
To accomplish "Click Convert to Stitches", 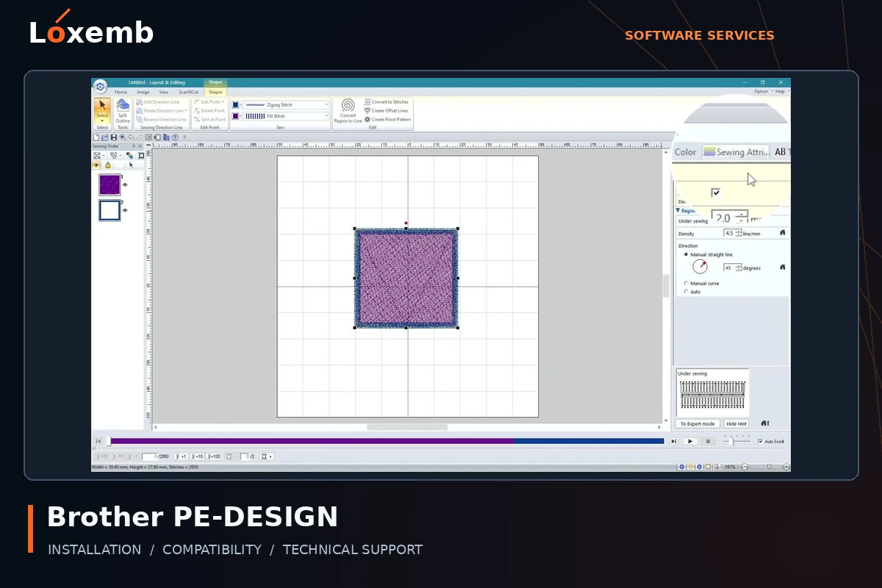I will tap(388, 102).
